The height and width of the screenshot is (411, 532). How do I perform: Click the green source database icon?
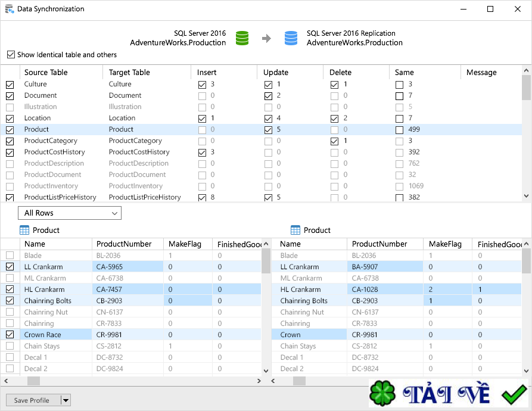242,38
